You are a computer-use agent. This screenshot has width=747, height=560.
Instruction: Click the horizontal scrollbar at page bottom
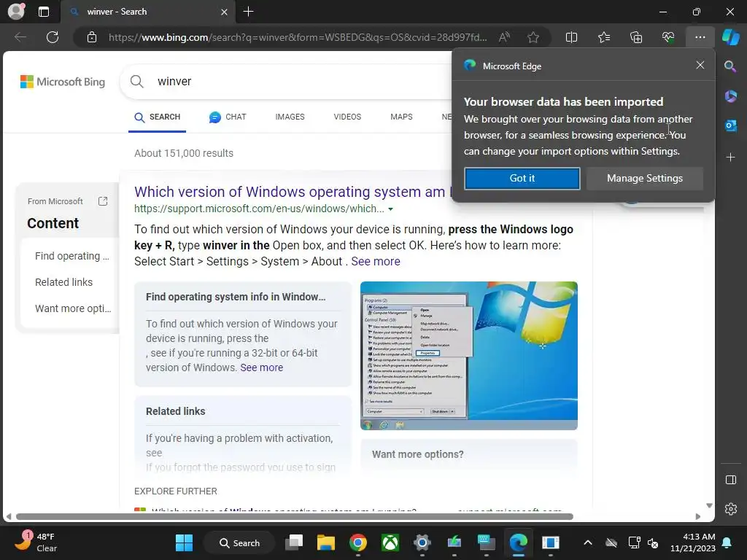click(x=295, y=517)
